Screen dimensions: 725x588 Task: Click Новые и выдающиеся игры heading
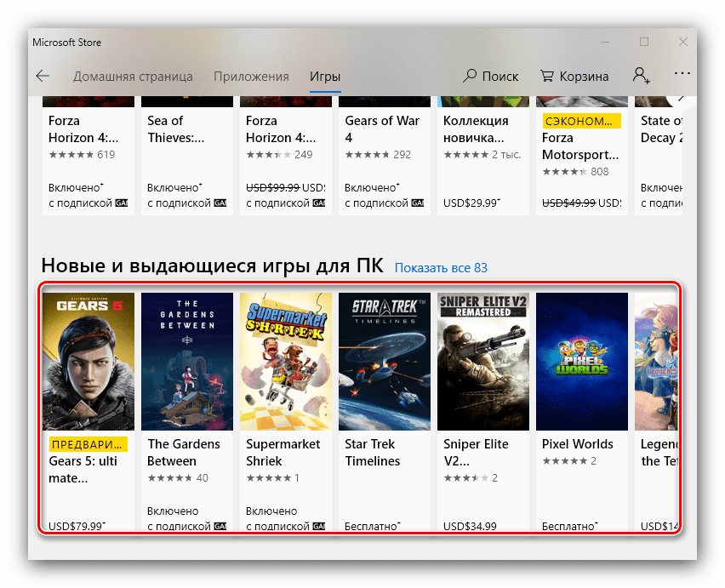coord(212,265)
